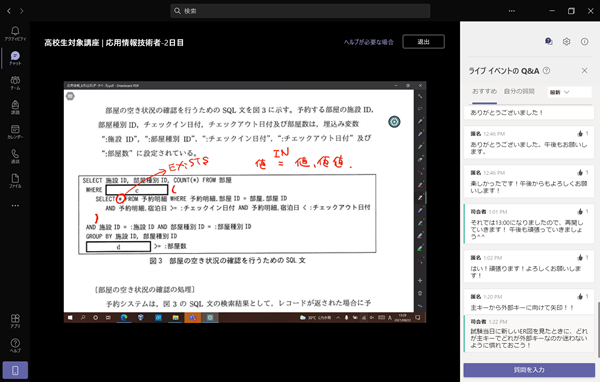Image resolution: width=600 pixels, height=382 pixels.
Task: Show more apps via sidebar ellipsis
Action: [x=15, y=206]
